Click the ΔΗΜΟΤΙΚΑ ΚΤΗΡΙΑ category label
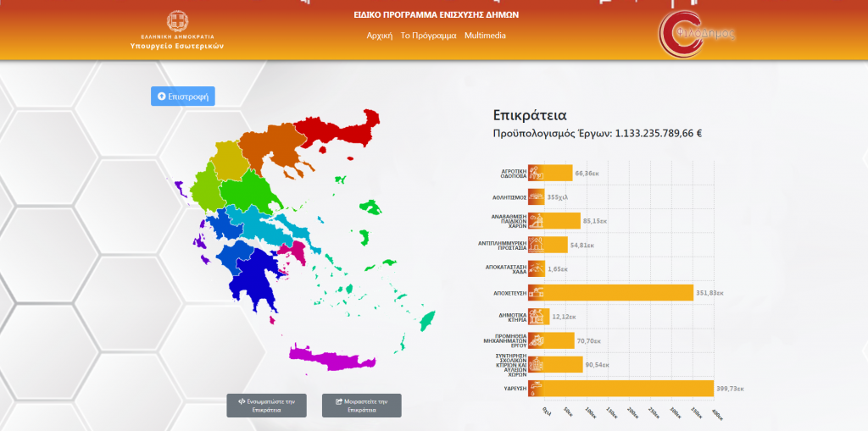Image resolution: width=868 pixels, height=431 pixels. [x=513, y=317]
